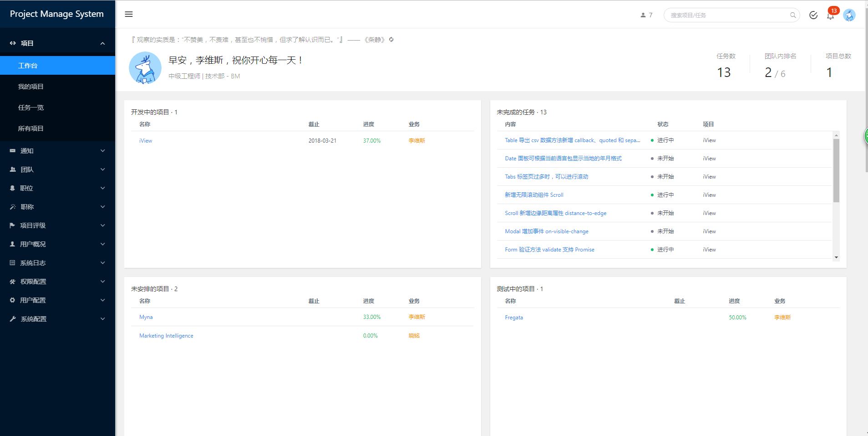Select 工作台 in the sidebar
The width and height of the screenshot is (868, 436).
coord(57,66)
